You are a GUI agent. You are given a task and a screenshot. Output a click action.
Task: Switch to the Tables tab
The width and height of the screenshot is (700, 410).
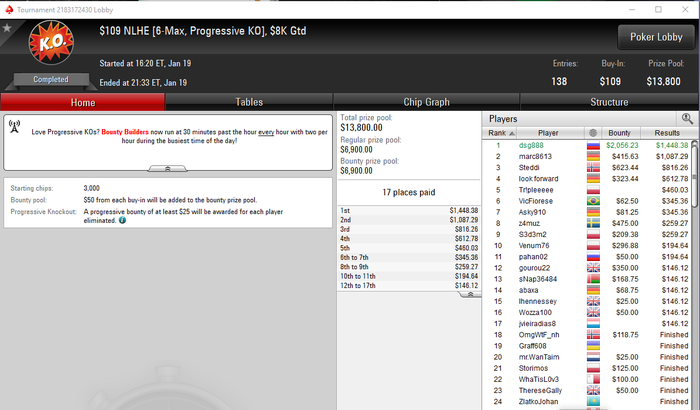[x=249, y=102]
